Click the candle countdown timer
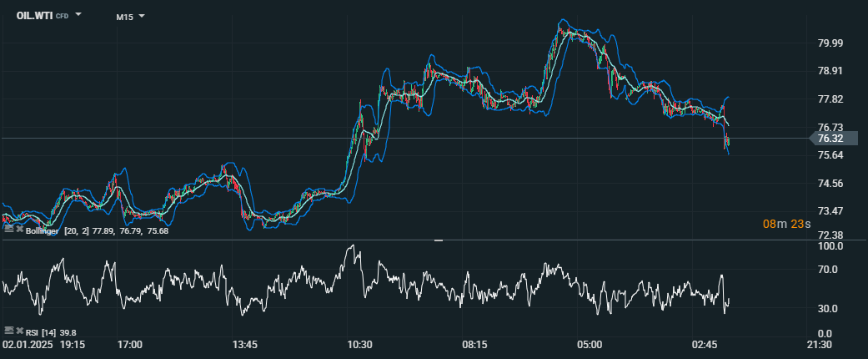The image size is (868, 359). pyautogui.click(x=783, y=224)
